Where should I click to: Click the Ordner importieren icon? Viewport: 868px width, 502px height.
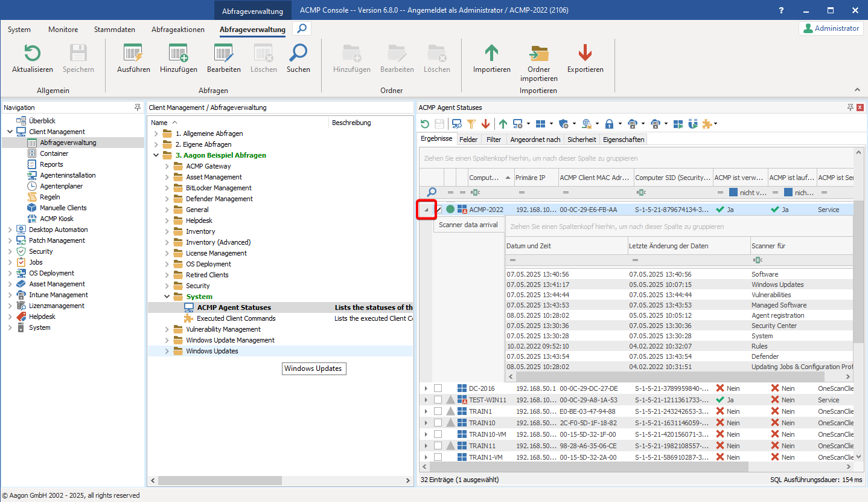point(538,54)
